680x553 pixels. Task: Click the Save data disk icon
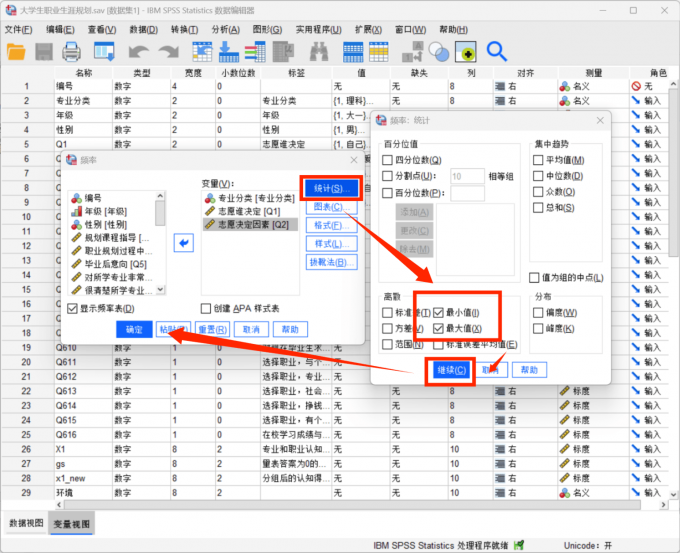pyautogui.click(x=44, y=52)
